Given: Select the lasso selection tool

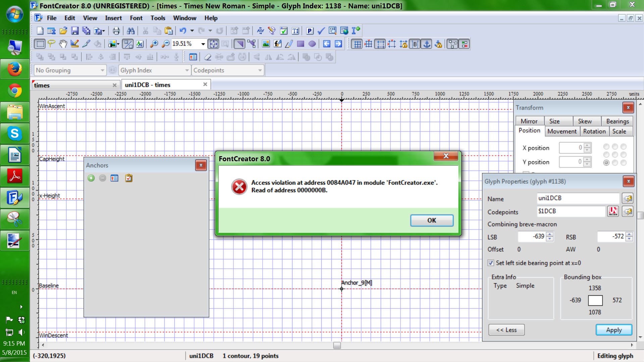Looking at the screenshot, I should tap(52, 44).
